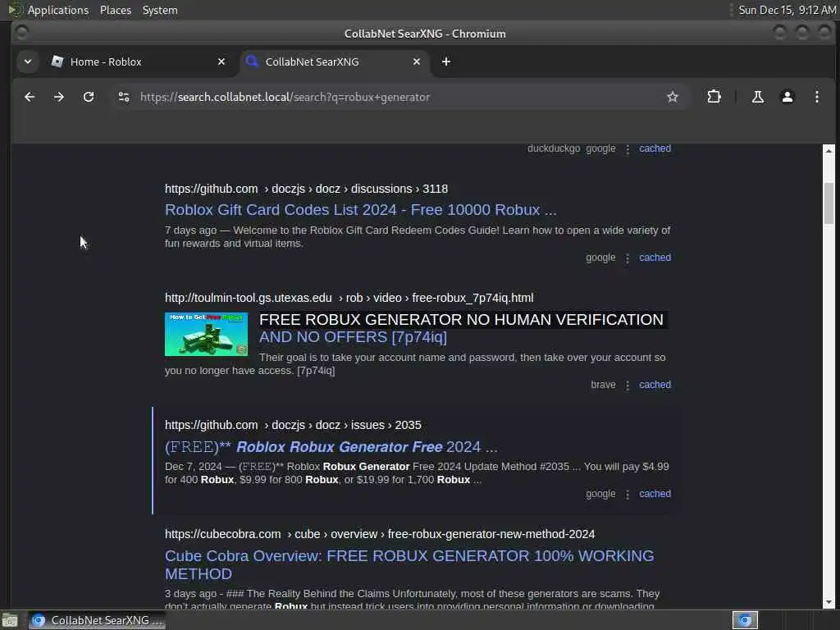Close the Home - Roblox tab

point(221,62)
